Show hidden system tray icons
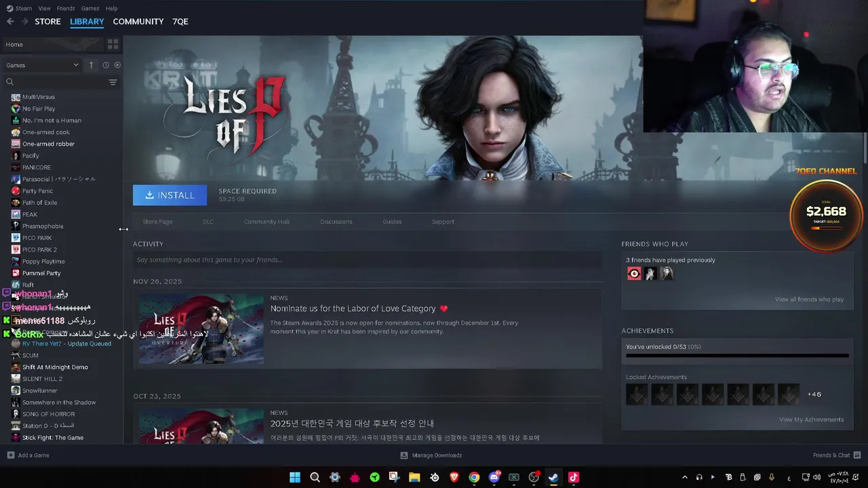The height and width of the screenshot is (488, 868). pos(684,477)
